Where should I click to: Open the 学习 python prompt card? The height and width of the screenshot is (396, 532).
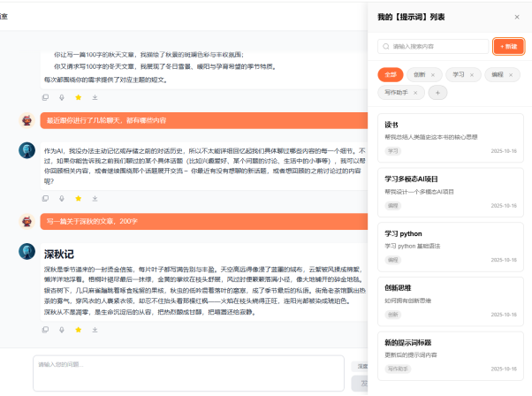coord(451,247)
